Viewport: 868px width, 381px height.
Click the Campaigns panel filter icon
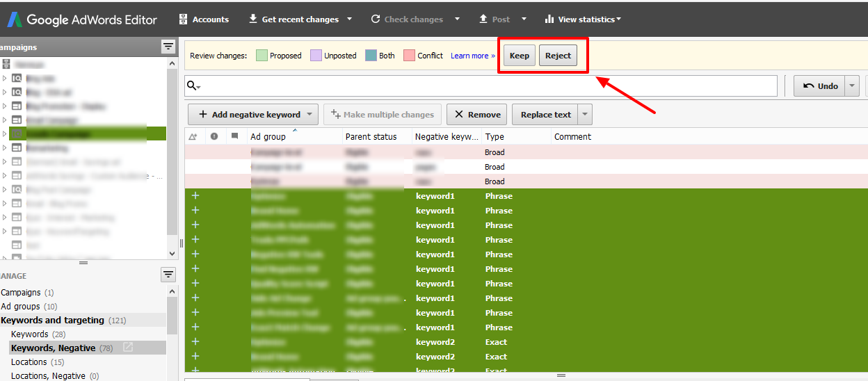[x=168, y=47]
